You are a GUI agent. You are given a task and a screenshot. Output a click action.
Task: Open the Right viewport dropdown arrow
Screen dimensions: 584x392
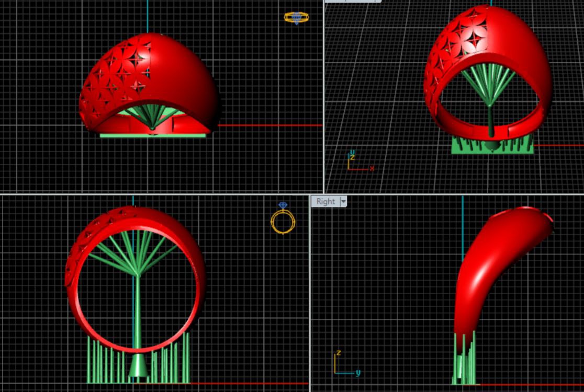[343, 201]
